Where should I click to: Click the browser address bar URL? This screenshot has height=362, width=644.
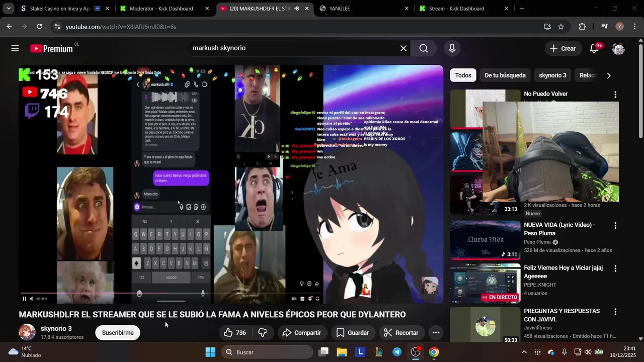click(121, 27)
